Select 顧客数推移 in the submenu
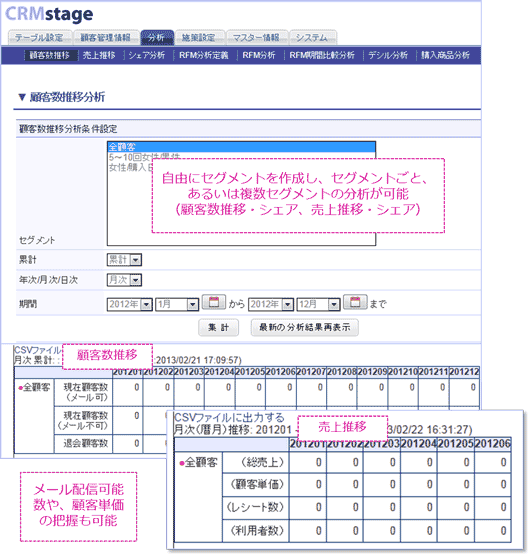Screen dimensions: 530x556 point(50,55)
